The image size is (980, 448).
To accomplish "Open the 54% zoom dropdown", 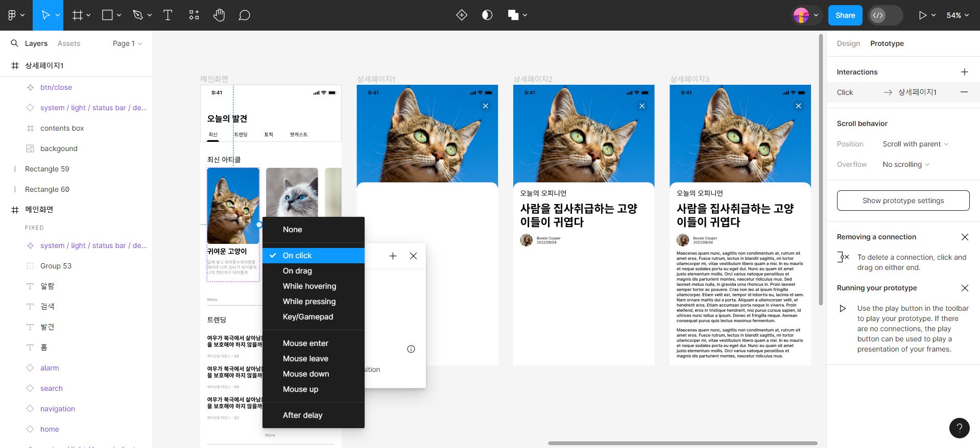I will coord(958,15).
